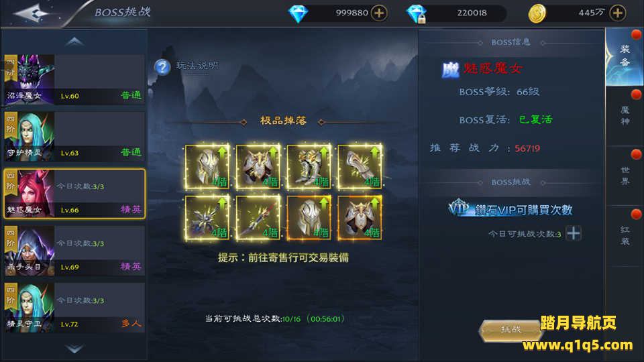The image size is (644, 362).
Task: Increase today's challenge count with plus
Action: (574, 233)
